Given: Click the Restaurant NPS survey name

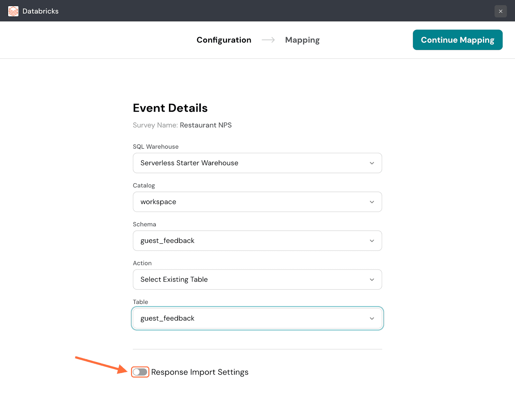Looking at the screenshot, I should (x=206, y=125).
